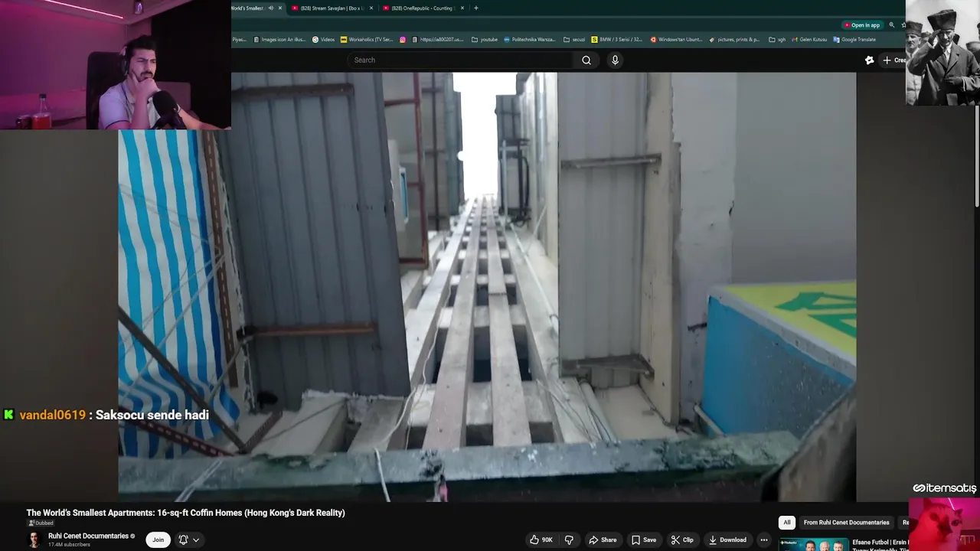Open the Videos bookmark
This screenshot has height=551, width=980.
click(323, 40)
